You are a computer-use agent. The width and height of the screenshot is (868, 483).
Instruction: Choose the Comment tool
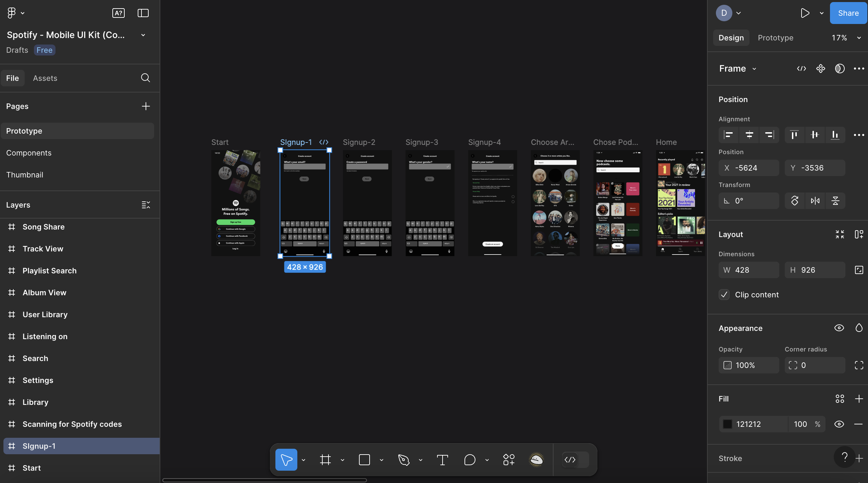(x=470, y=460)
